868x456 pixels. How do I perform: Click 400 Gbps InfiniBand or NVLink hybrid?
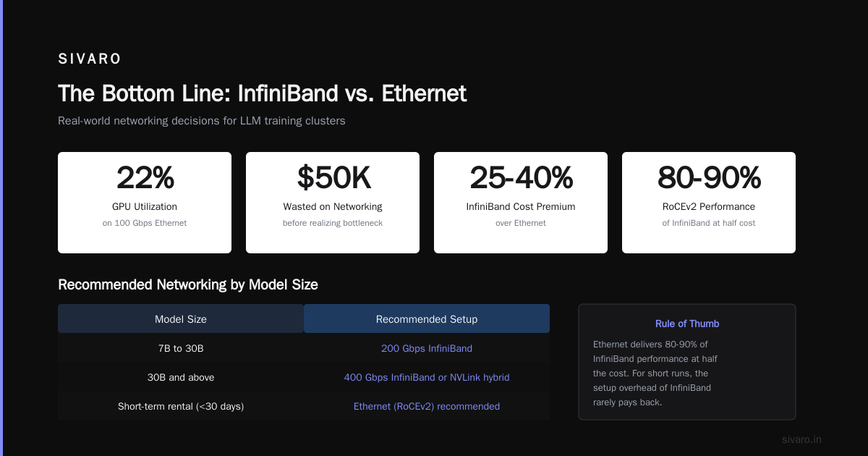click(x=427, y=377)
